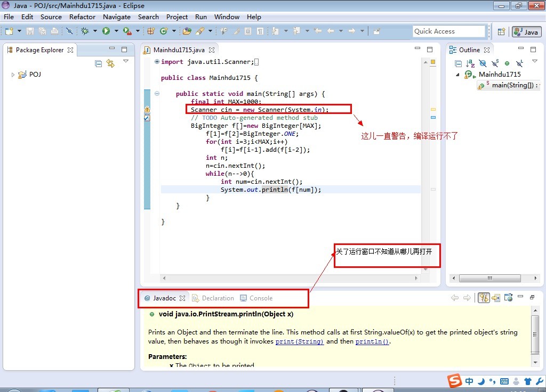The height and width of the screenshot is (392, 546).
Task: Click the Search flashlight toolbar icon
Action: point(200,31)
